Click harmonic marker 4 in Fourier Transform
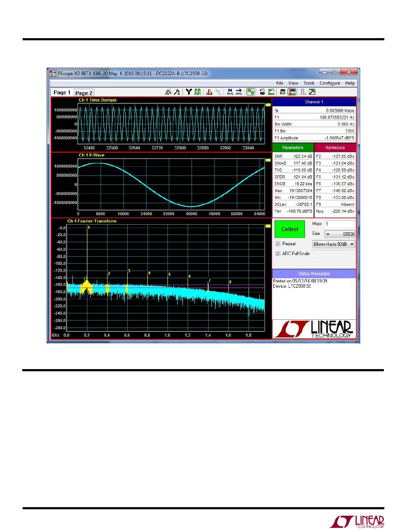 (x=149, y=273)
